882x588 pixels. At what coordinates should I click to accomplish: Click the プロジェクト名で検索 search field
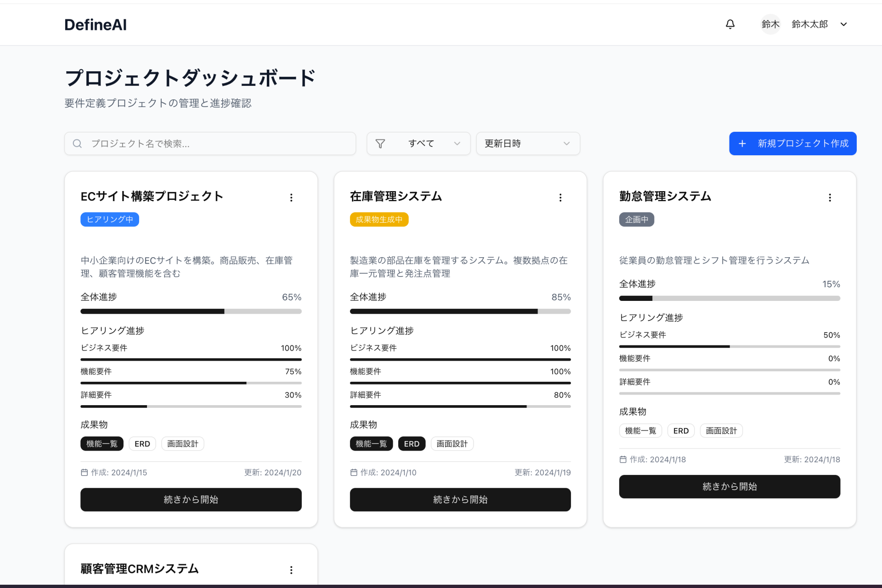pyautogui.click(x=210, y=143)
